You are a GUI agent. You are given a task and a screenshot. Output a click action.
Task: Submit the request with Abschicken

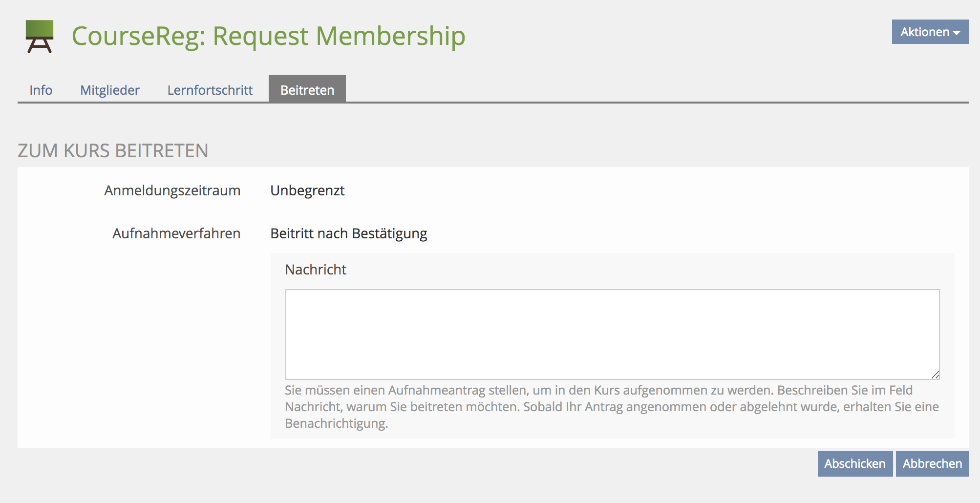pos(855,463)
